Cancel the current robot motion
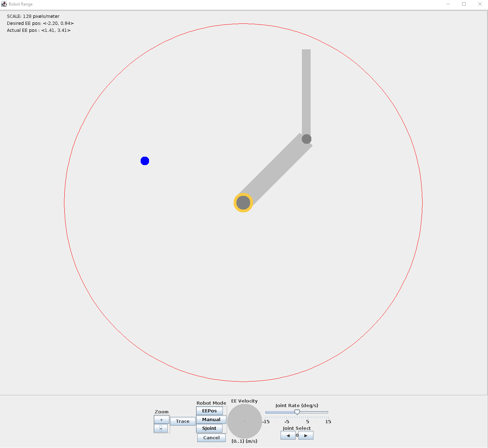 211,438
